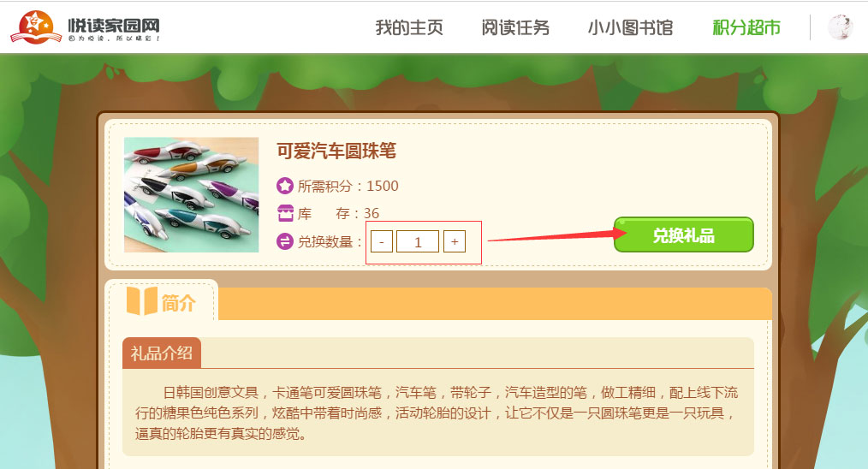Click the shop icon beside 库存
868x469 pixels.
pos(284,213)
